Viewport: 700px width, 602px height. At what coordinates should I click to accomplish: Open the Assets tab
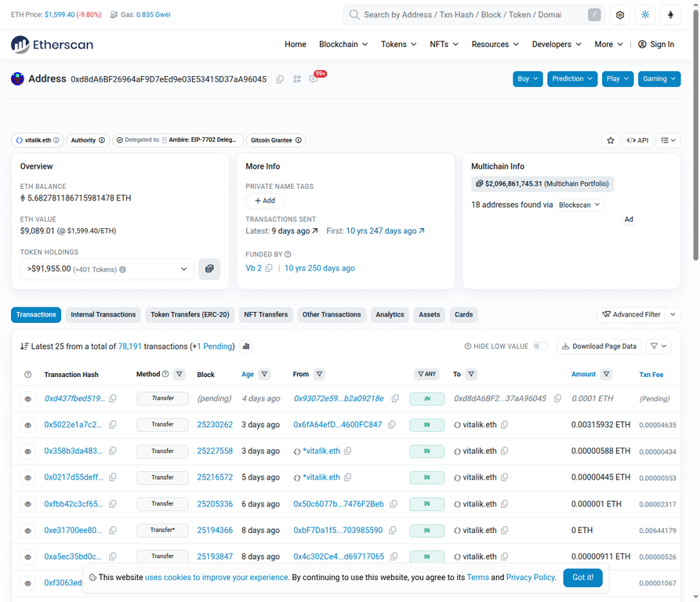tap(429, 314)
